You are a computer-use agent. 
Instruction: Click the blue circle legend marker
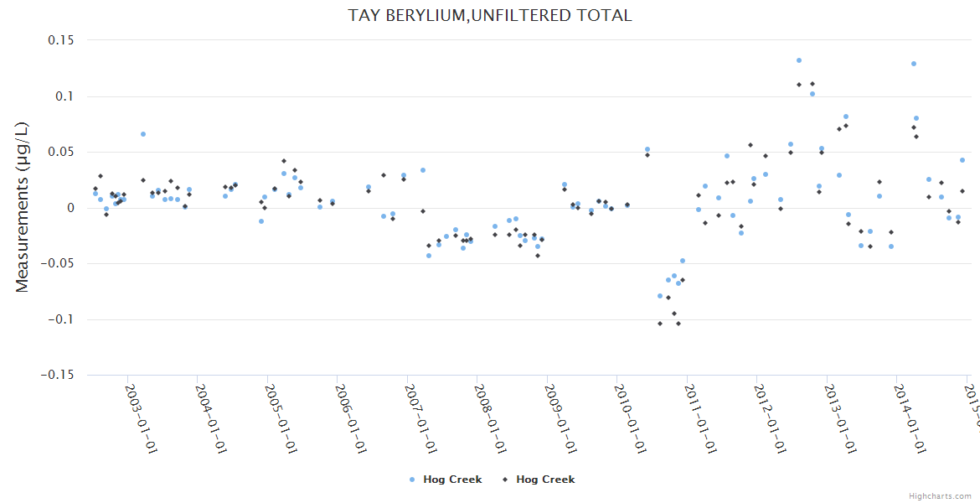[412, 480]
